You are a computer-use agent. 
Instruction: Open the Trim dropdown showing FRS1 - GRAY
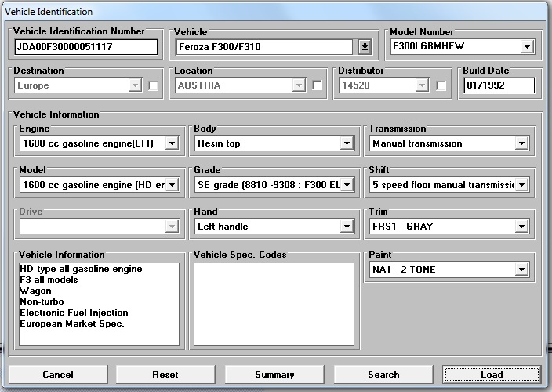pos(521,227)
